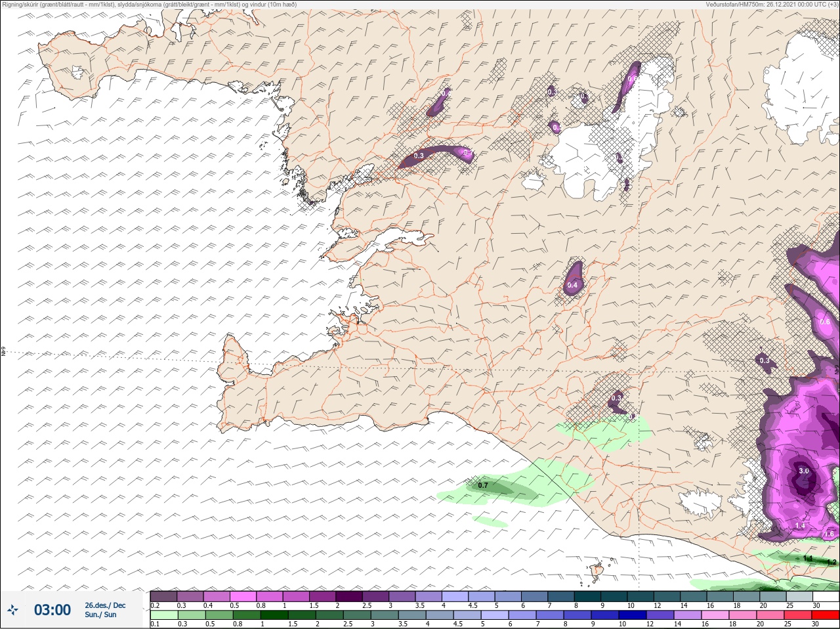Click the 3.0 snowfall maximum label on map
This screenshot has width=840, height=629.
click(804, 471)
